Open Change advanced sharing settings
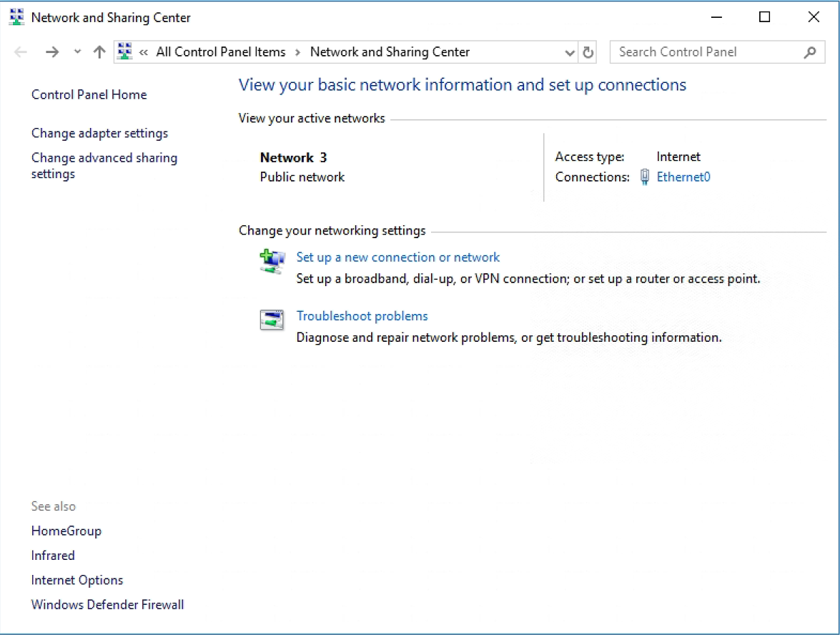The width and height of the screenshot is (840, 635). [104, 166]
